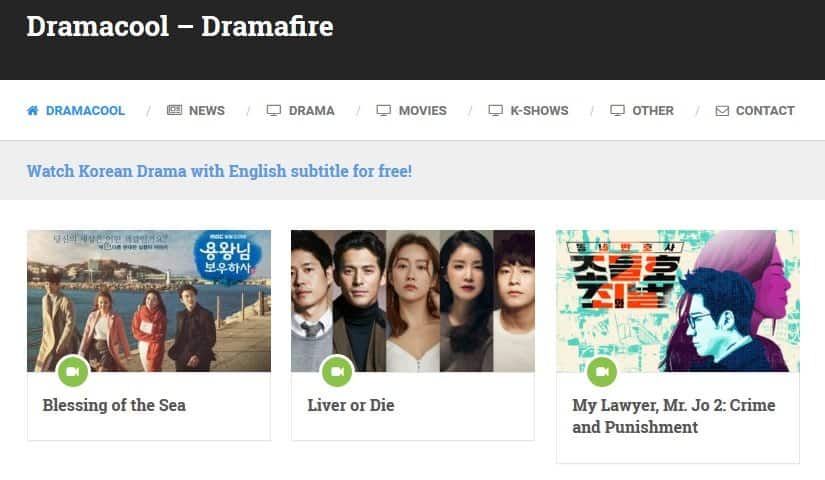Click green video icon on Blessing of the Sea
Screen dimensions: 825x480
pyautogui.click(x=73, y=371)
